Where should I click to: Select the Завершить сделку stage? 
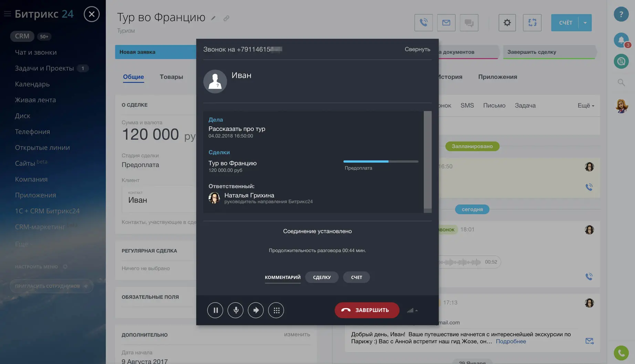(x=549, y=52)
